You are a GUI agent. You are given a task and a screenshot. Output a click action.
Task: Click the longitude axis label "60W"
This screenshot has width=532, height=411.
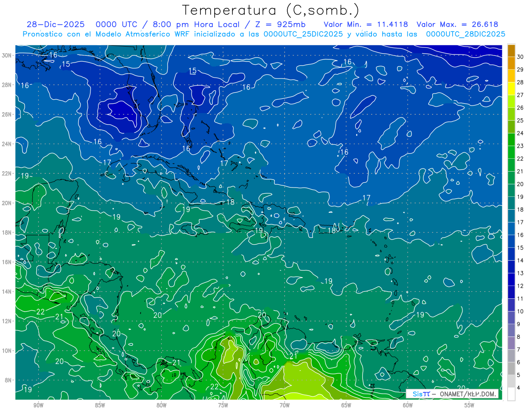[408, 406]
